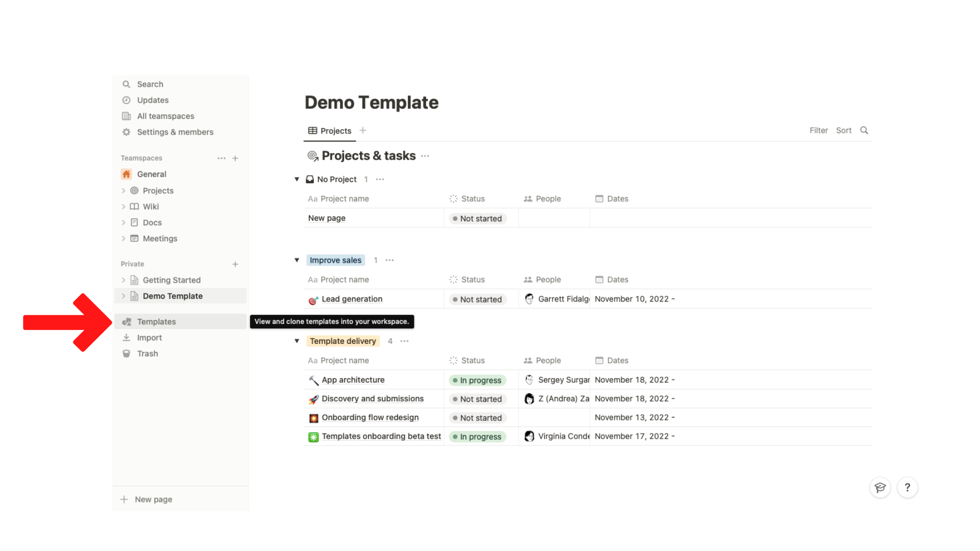This screenshot has height=551, width=980.
Task: Expand the Projects teamspace
Action: click(124, 190)
